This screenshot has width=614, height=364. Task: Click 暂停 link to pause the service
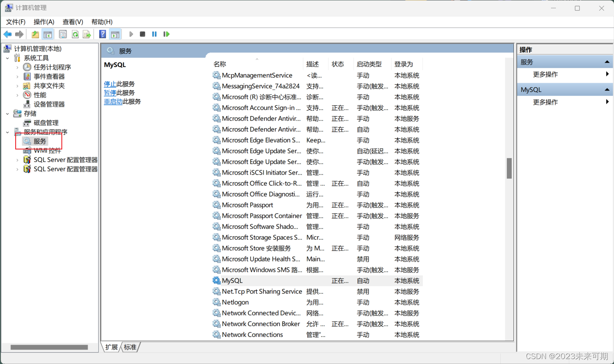click(110, 93)
